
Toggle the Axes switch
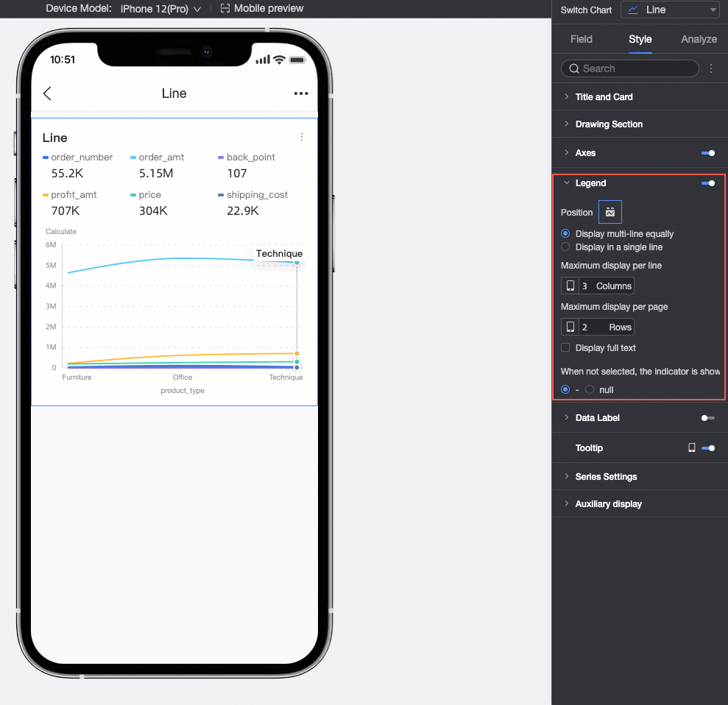tap(708, 152)
